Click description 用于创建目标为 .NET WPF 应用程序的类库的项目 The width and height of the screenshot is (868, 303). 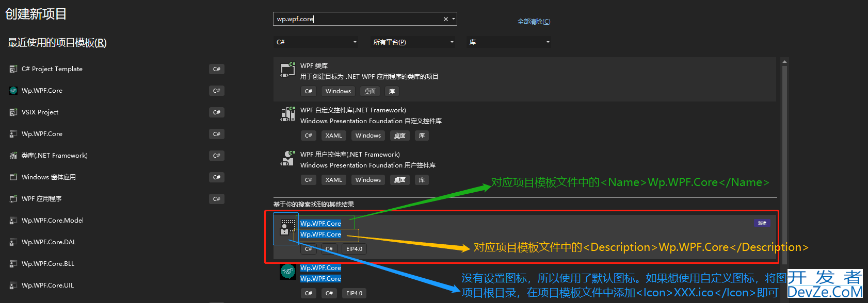(369, 77)
